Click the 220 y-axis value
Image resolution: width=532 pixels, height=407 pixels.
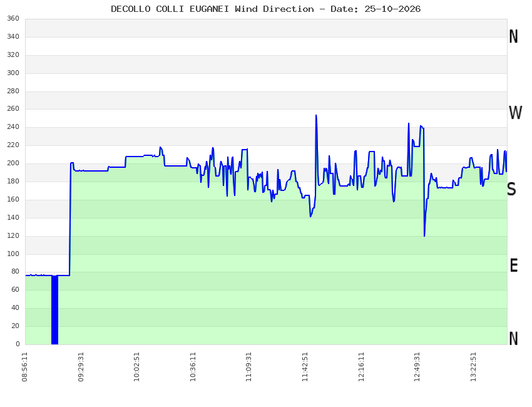[x=13, y=145]
